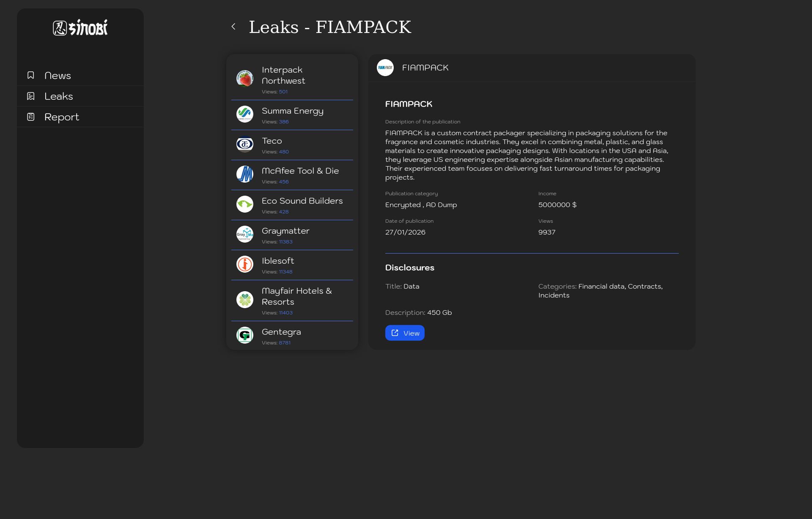
Task: Select Iblesoft in the leaks list
Action: (x=278, y=261)
